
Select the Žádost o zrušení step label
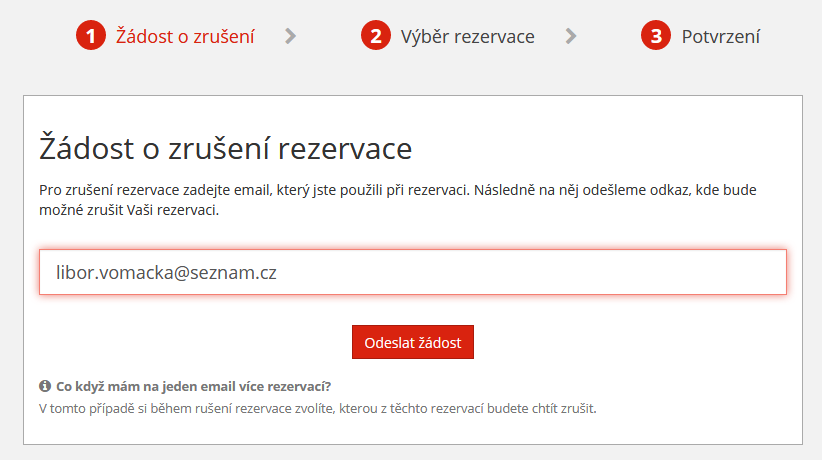(185, 36)
